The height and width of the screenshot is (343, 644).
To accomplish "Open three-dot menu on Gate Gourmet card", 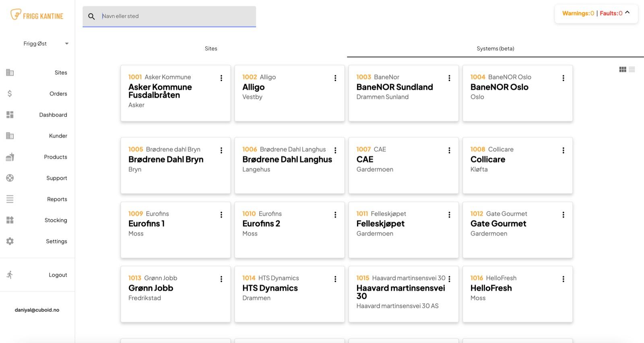I will coord(563,215).
